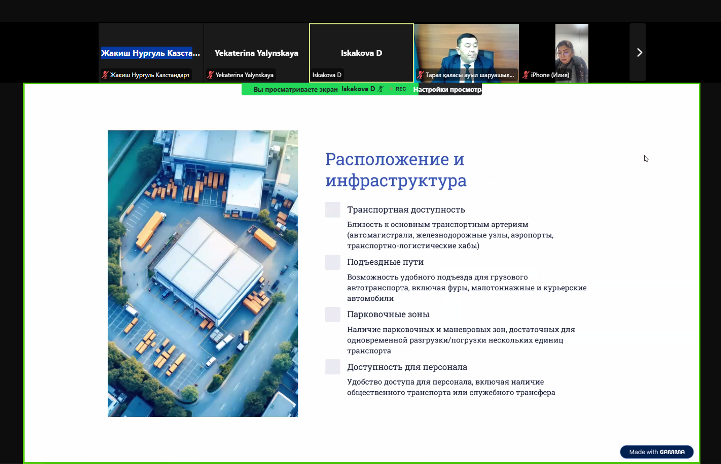Click heading Подъездные пути
The image size is (721, 464).
click(385, 262)
